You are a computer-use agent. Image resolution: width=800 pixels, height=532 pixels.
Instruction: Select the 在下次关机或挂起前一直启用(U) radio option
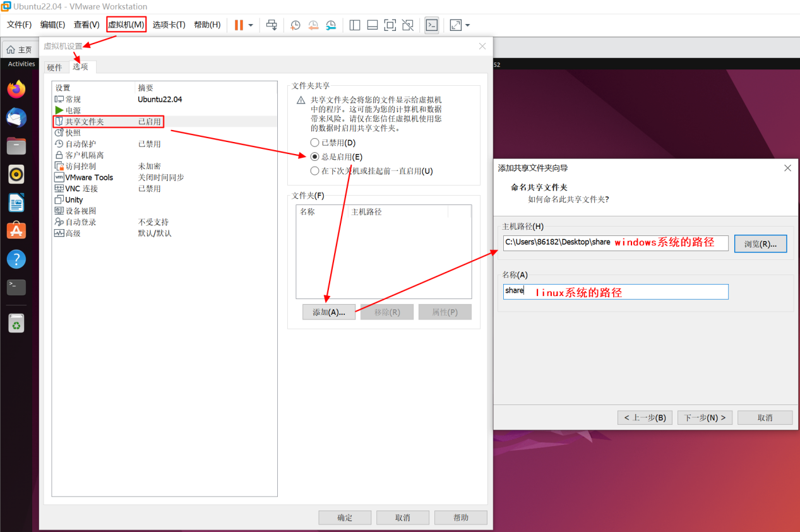pos(314,170)
